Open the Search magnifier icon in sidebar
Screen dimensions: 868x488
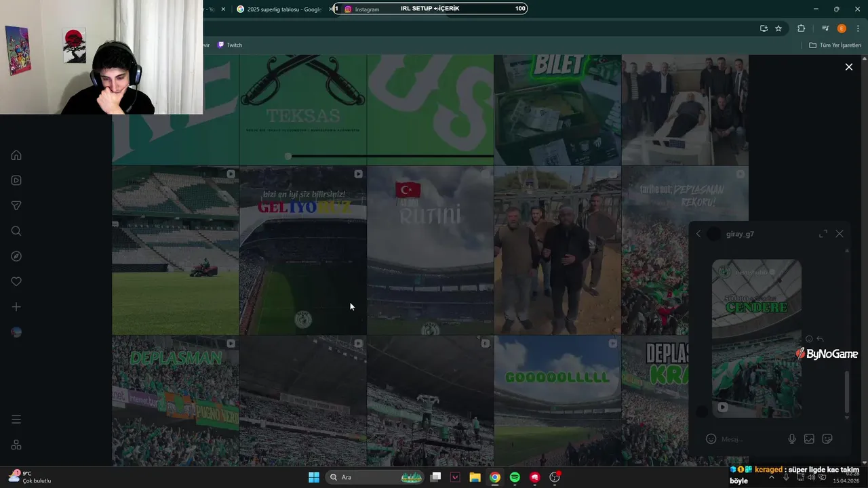pos(16,231)
